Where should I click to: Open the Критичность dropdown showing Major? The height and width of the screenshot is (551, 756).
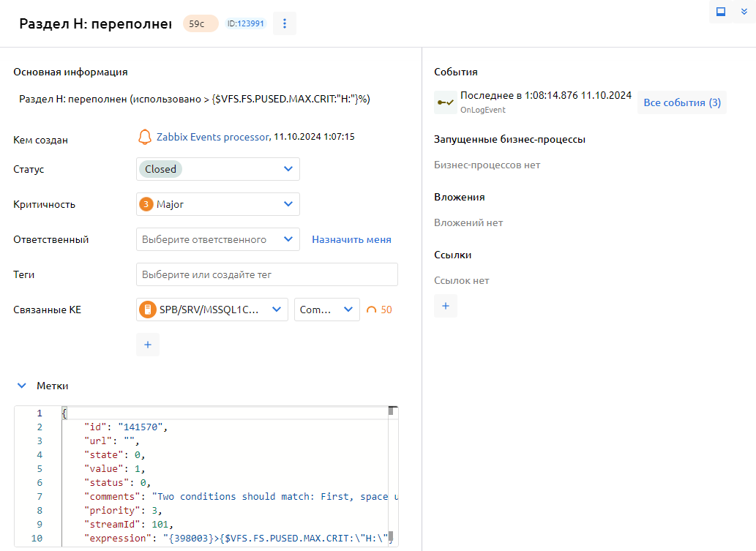click(x=217, y=204)
